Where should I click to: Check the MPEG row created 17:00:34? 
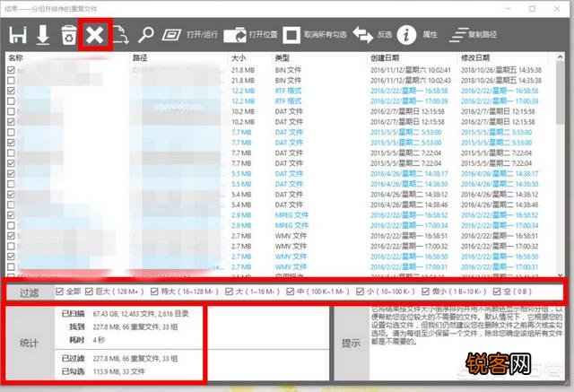[x=11, y=225]
